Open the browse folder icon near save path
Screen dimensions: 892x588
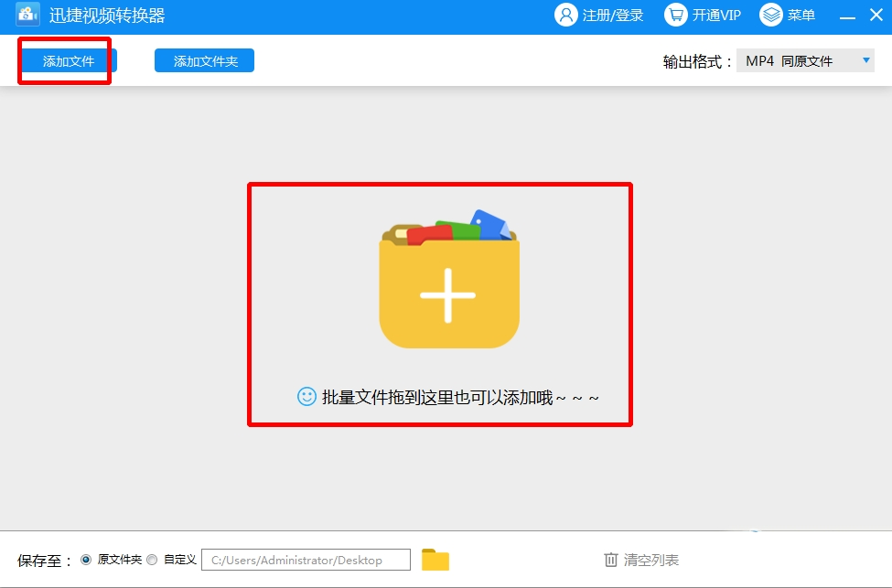pyautogui.click(x=436, y=559)
